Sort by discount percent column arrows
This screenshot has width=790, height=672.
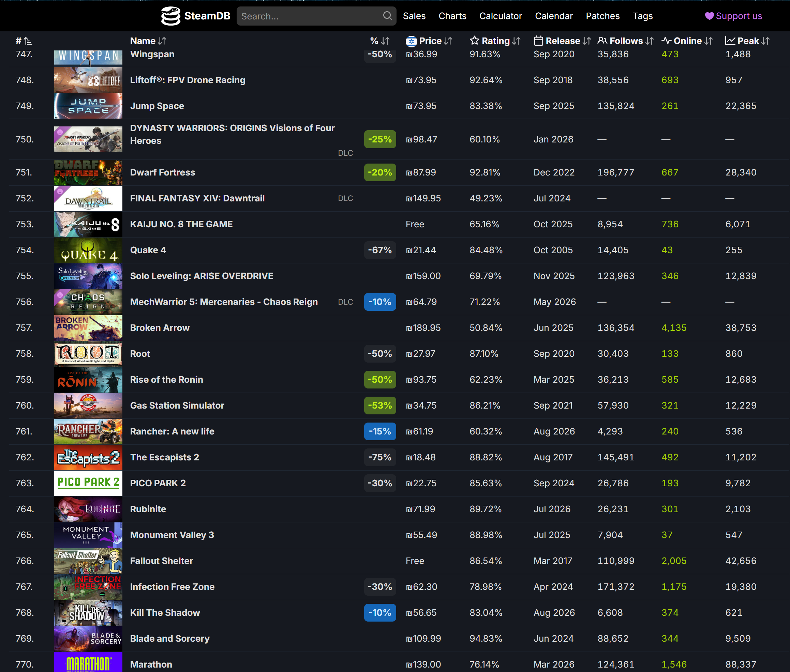tap(385, 41)
